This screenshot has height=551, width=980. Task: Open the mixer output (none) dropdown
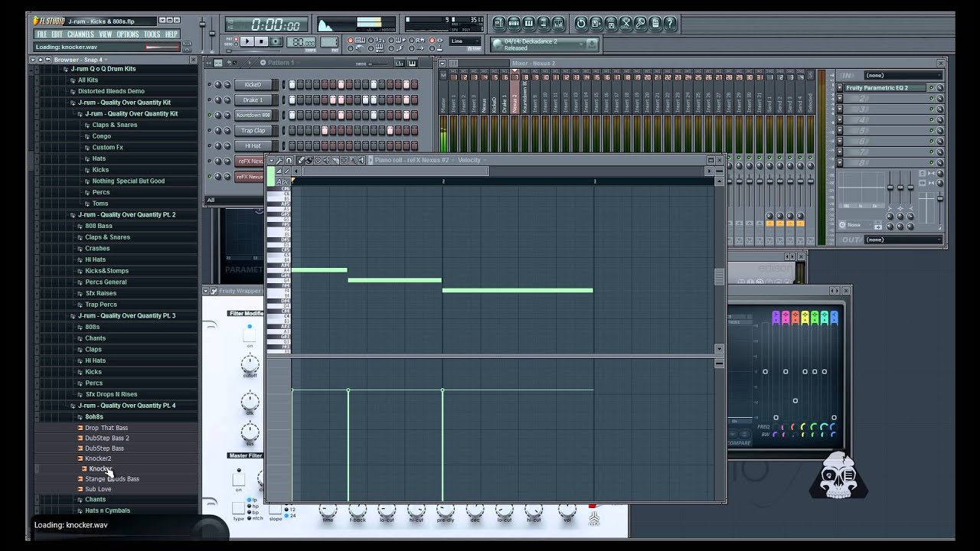[x=903, y=240]
